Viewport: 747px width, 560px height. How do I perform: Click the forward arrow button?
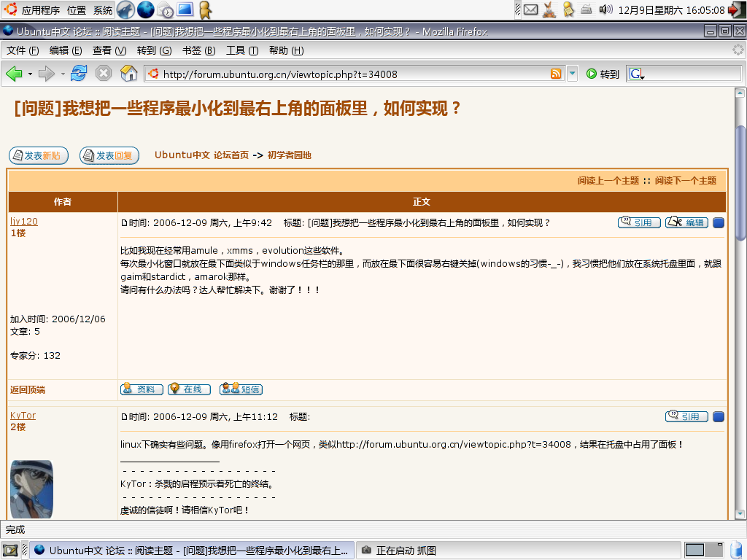pyautogui.click(x=46, y=74)
